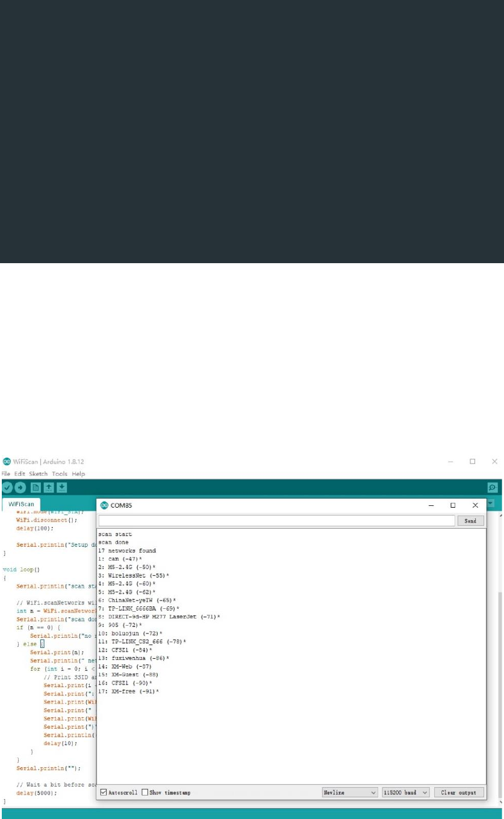
Task: Click the "14: XM-Web (-87)" line
Action: 125,667
